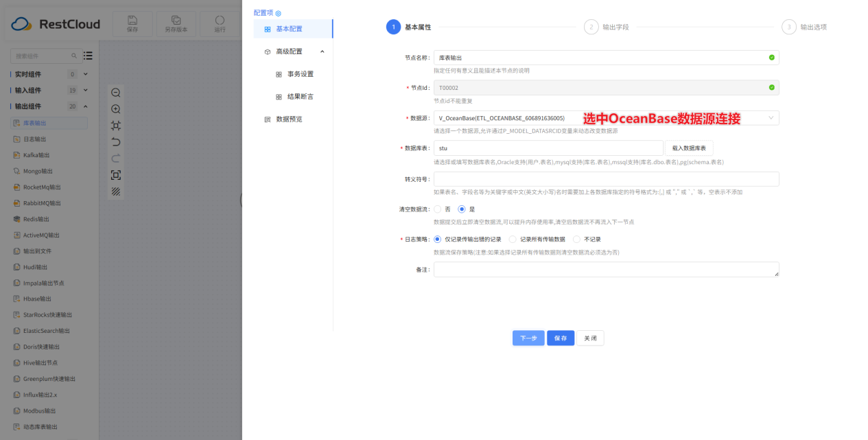Click the zoom in canvas icon
Viewport: 868px width, 440px height.
pos(116,109)
